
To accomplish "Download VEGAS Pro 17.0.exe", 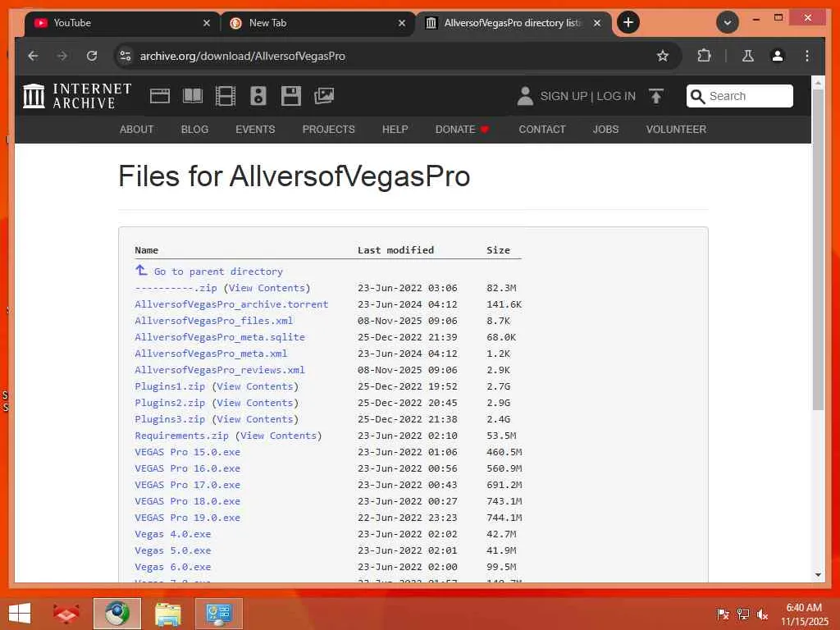I will (188, 485).
